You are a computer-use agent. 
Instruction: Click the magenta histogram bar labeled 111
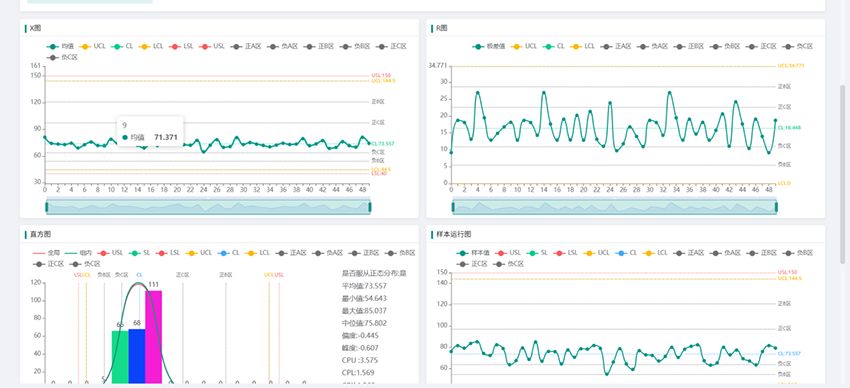153,337
